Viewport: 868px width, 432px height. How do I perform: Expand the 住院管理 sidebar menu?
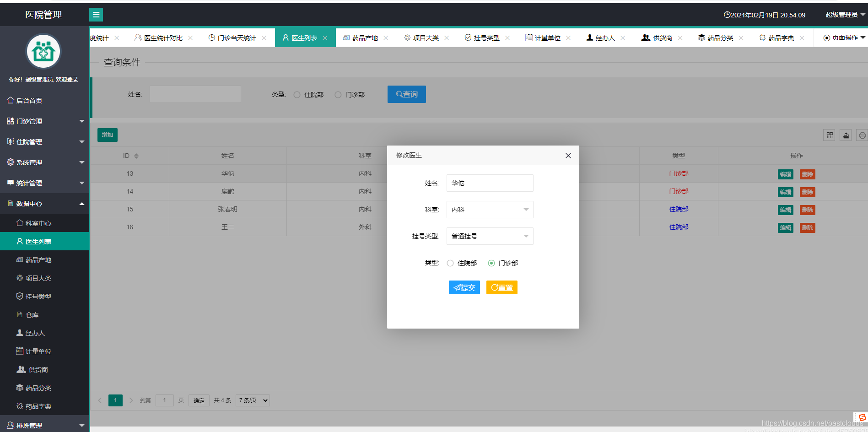tap(44, 142)
